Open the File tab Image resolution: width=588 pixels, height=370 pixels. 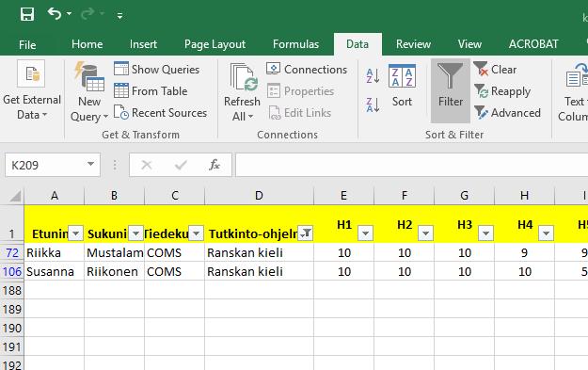(x=27, y=44)
